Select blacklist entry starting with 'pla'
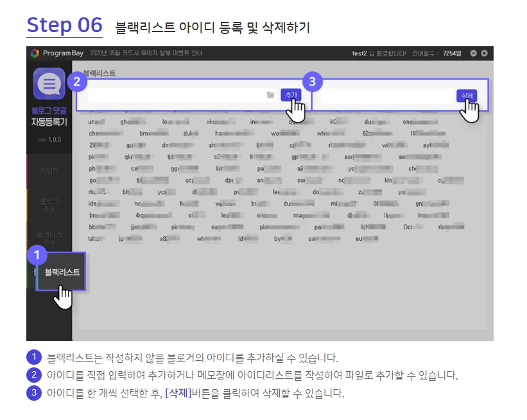This screenshot has width=527, height=420. click(x=280, y=227)
